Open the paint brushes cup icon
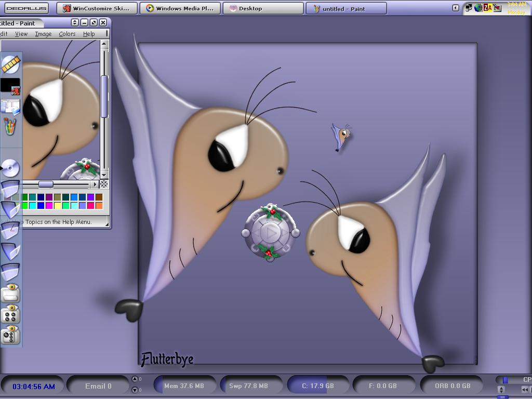 click(x=10, y=127)
